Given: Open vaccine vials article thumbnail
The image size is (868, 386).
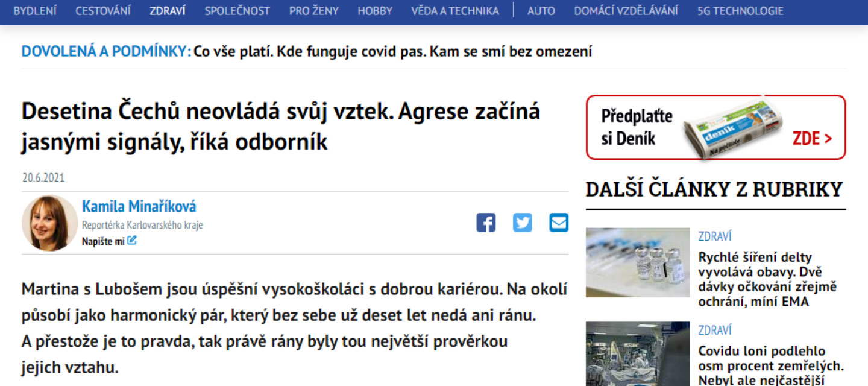Looking at the screenshot, I should [638, 262].
